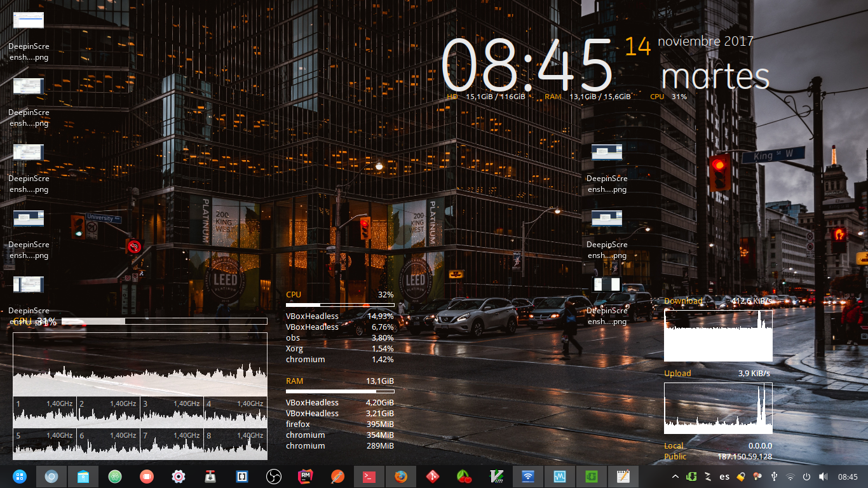The height and width of the screenshot is (488, 868).
Task: Click the VBoxHeadless 6,76% process row
Action: coord(340,327)
